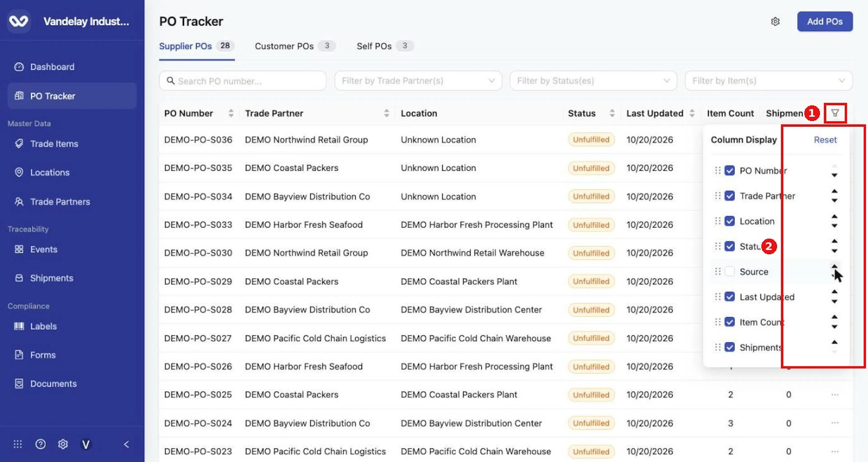Screen dimensions: 868x462
Task: Open the apps grid icon in sidebar footer
Action: tap(18, 444)
